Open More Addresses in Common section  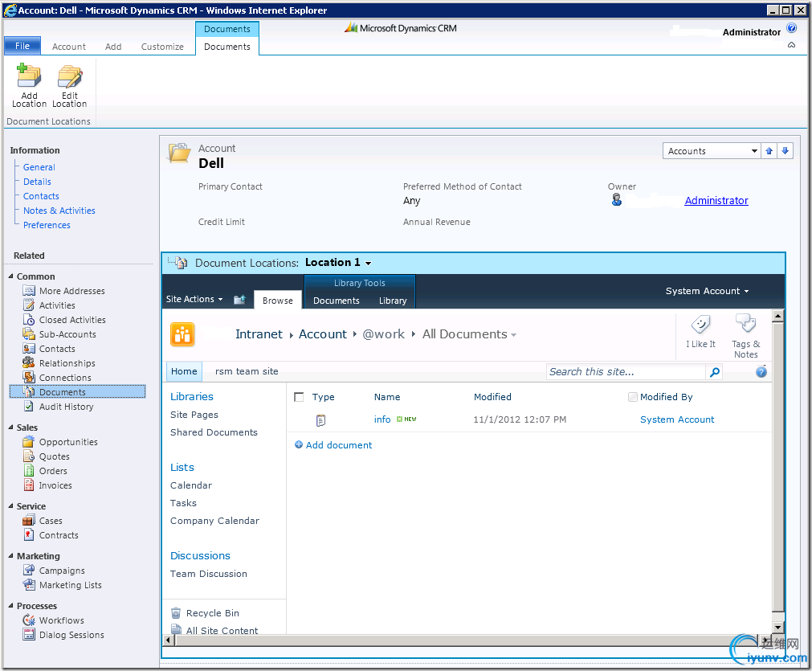(72, 291)
